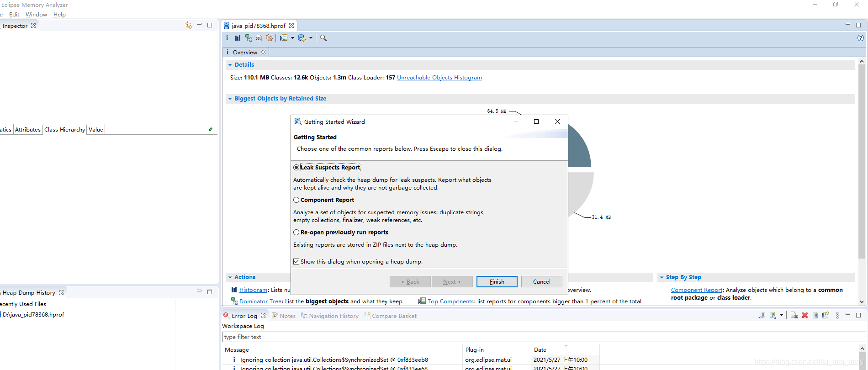Viewport: 868px width, 370px height.
Task: Open the Edit menu
Action: coord(14,14)
